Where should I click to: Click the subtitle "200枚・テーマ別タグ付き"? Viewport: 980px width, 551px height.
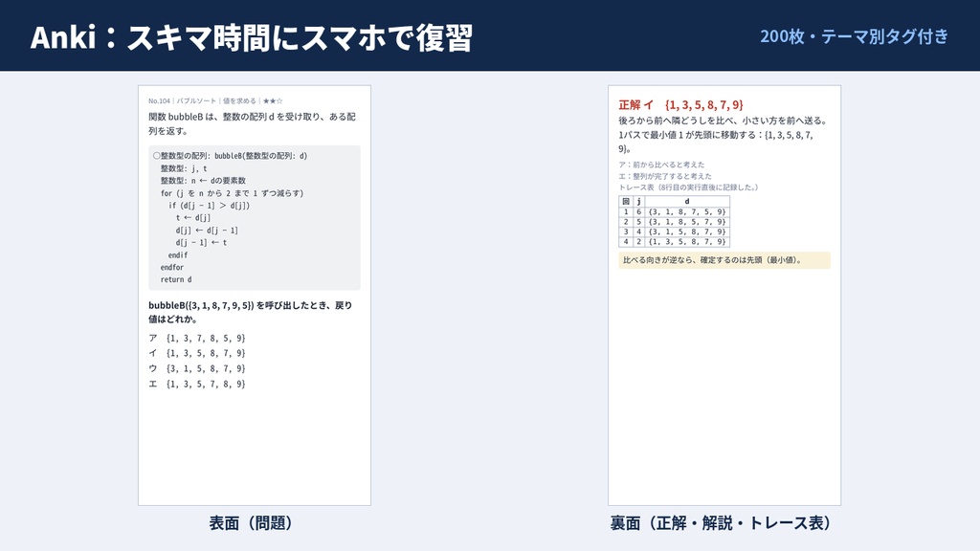tap(854, 36)
